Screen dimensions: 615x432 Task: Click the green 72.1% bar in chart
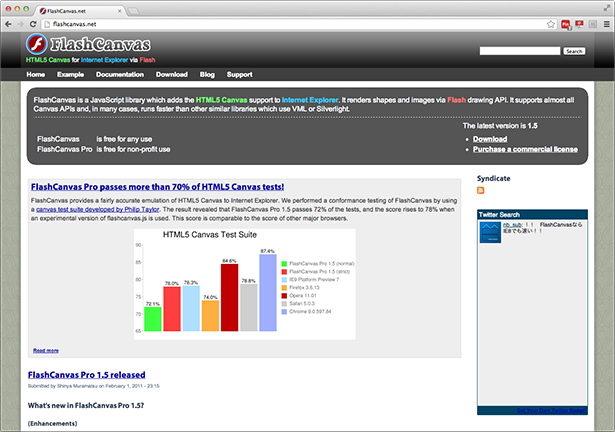(x=153, y=319)
